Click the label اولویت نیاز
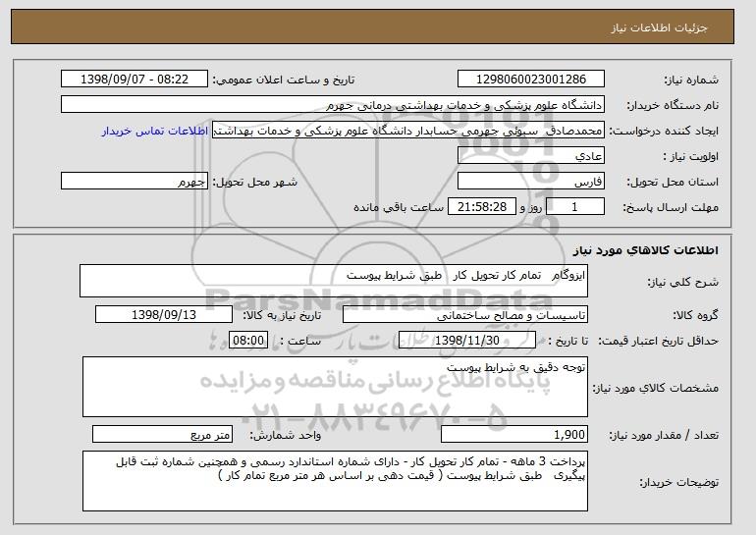756x535 pixels. tap(691, 156)
